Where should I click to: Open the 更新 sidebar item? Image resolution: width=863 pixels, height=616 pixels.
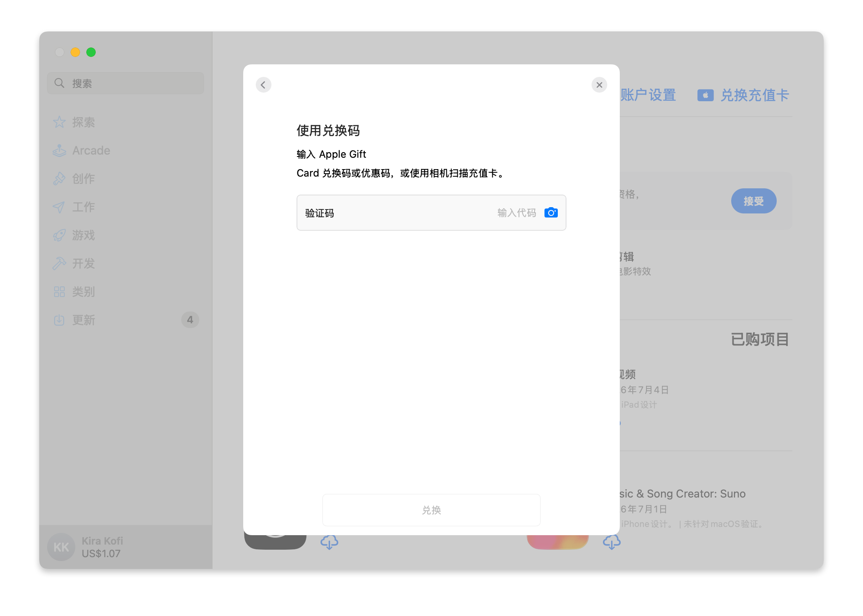tap(126, 320)
